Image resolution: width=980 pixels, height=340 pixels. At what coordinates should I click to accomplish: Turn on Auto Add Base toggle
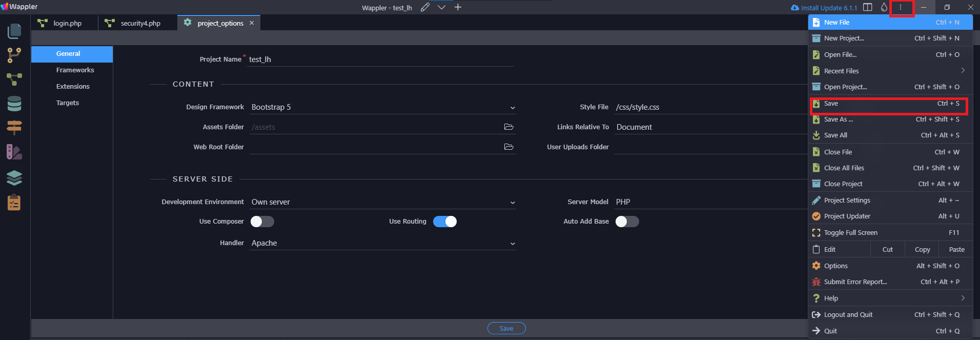coord(627,222)
